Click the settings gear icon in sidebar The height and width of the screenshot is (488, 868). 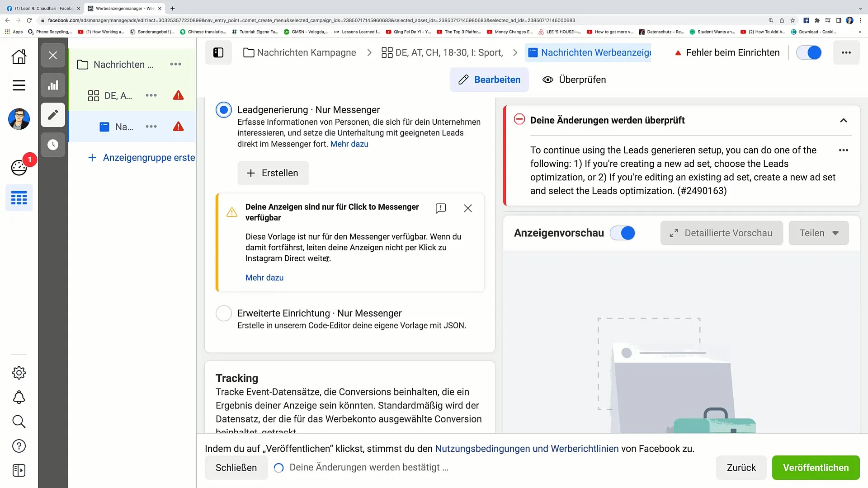tap(19, 372)
